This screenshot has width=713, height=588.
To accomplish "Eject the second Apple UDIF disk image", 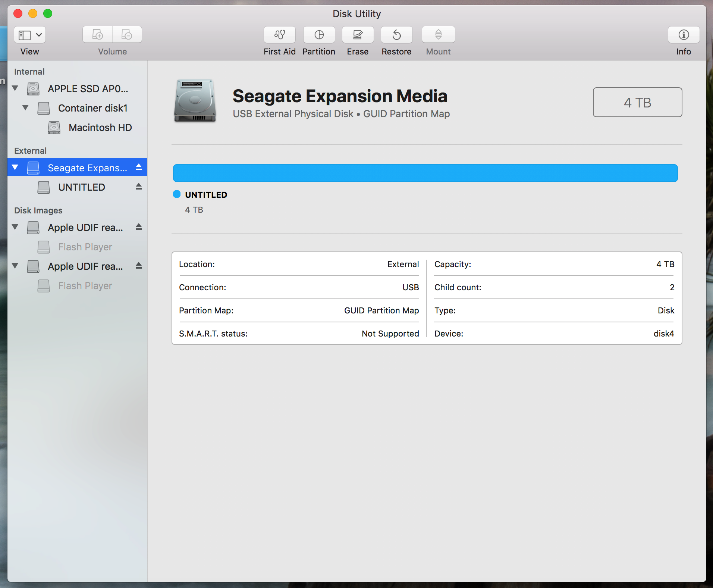I will [139, 266].
